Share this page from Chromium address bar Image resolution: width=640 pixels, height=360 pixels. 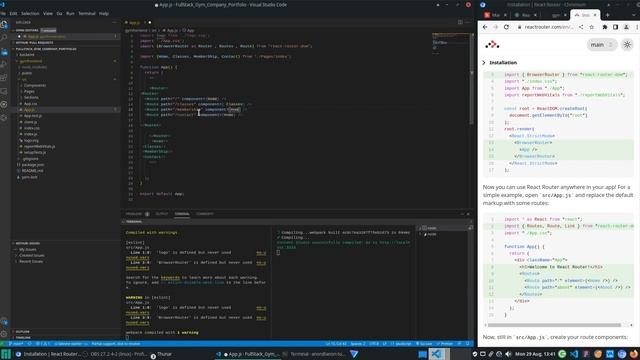pyautogui.click(x=581, y=27)
